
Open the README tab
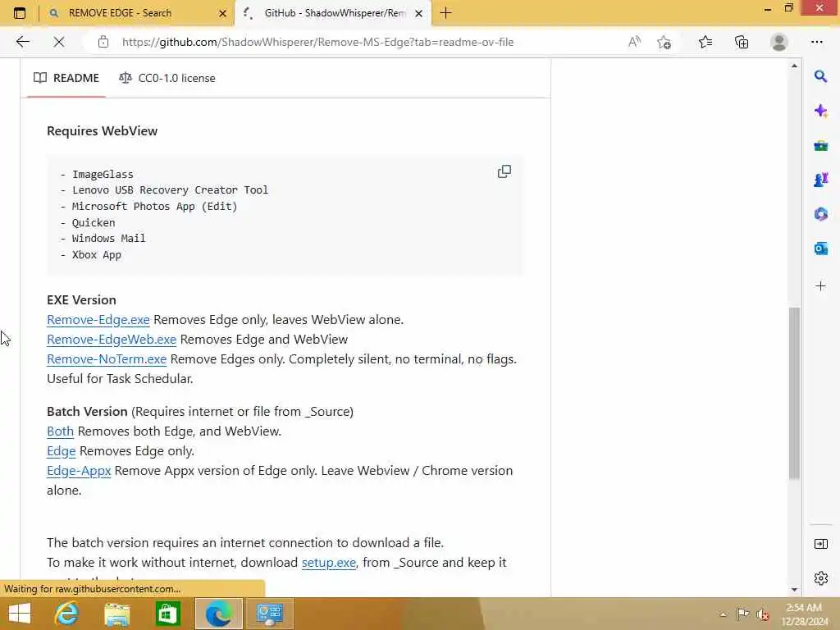click(x=66, y=78)
